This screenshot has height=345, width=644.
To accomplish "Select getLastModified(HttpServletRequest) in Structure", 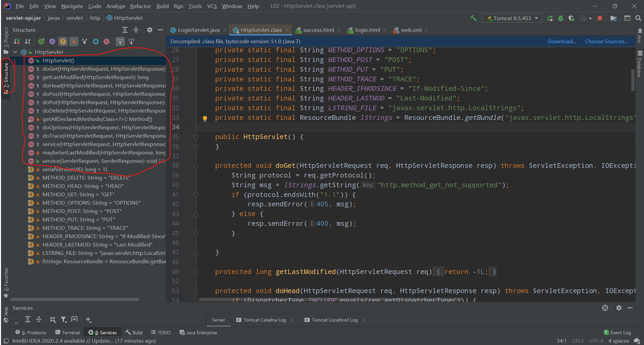I will [95, 77].
